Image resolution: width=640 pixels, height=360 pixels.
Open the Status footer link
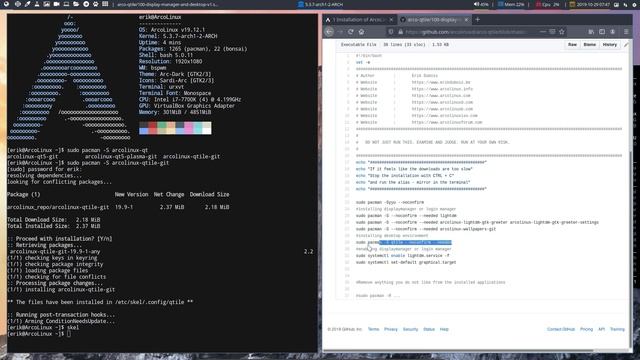(429, 329)
